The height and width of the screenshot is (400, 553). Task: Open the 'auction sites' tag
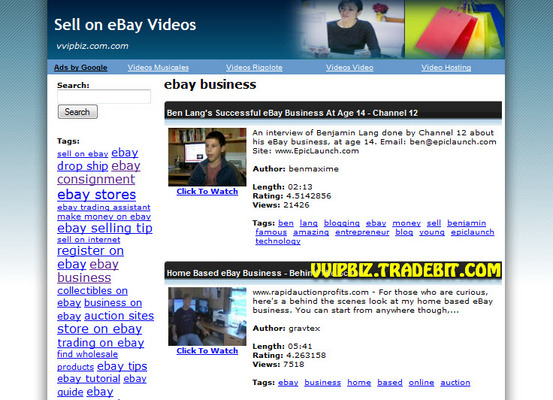point(119,316)
